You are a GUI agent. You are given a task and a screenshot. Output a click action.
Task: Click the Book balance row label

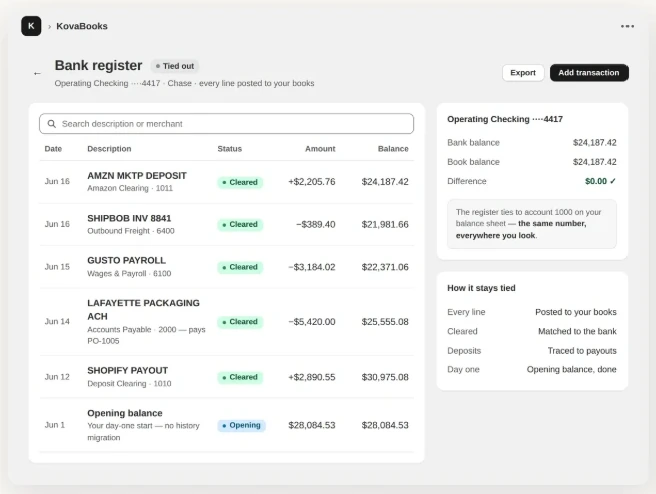pyautogui.click(x=473, y=162)
